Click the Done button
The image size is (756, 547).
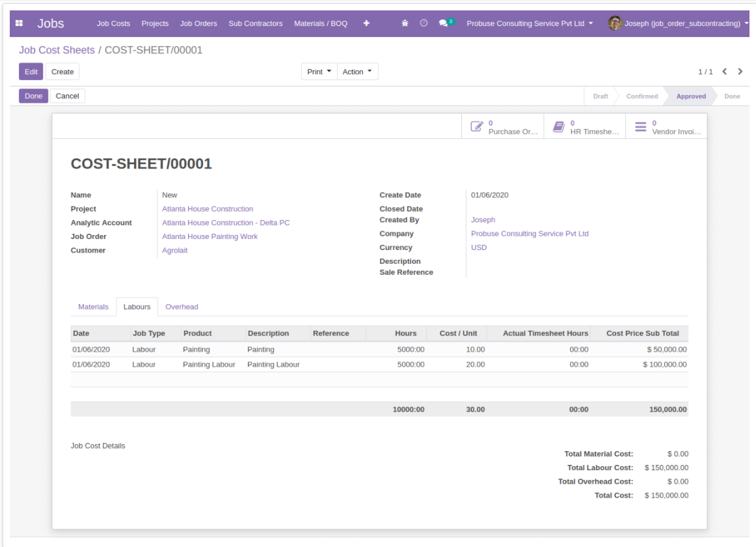pos(33,96)
